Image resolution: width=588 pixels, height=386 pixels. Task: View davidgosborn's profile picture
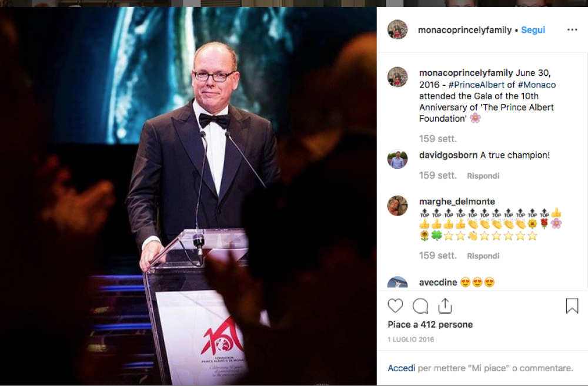click(397, 159)
